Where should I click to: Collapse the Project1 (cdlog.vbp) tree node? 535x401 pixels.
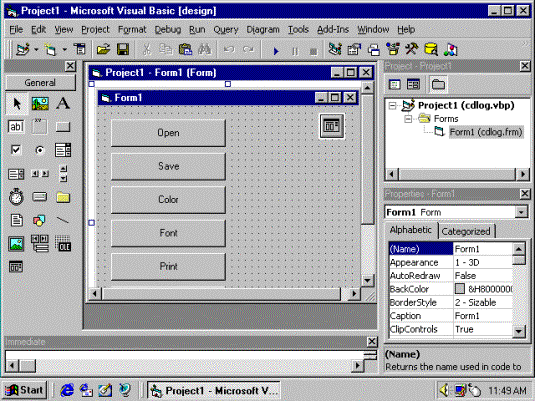click(393, 105)
